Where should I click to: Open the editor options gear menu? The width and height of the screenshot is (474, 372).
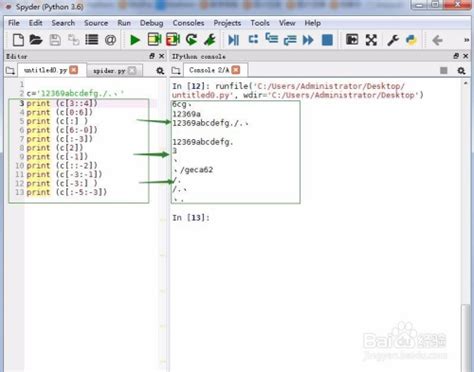tap(160, 71)
